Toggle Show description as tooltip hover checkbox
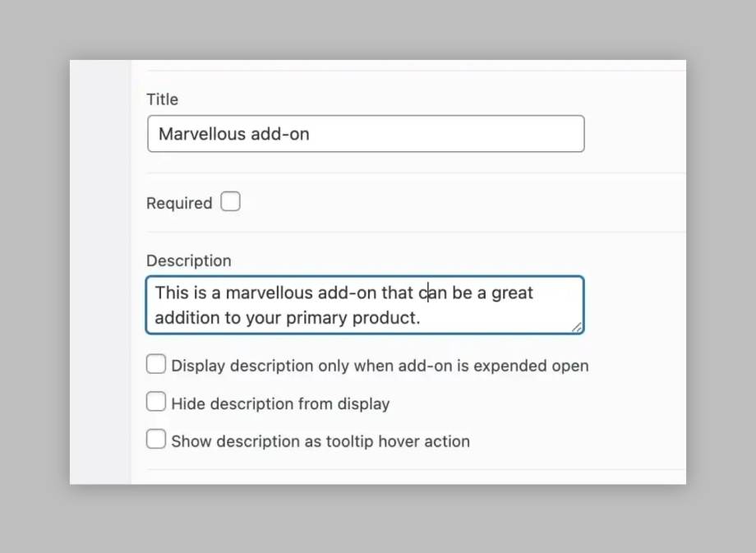The image size is (756, 553). click(156, 440)
